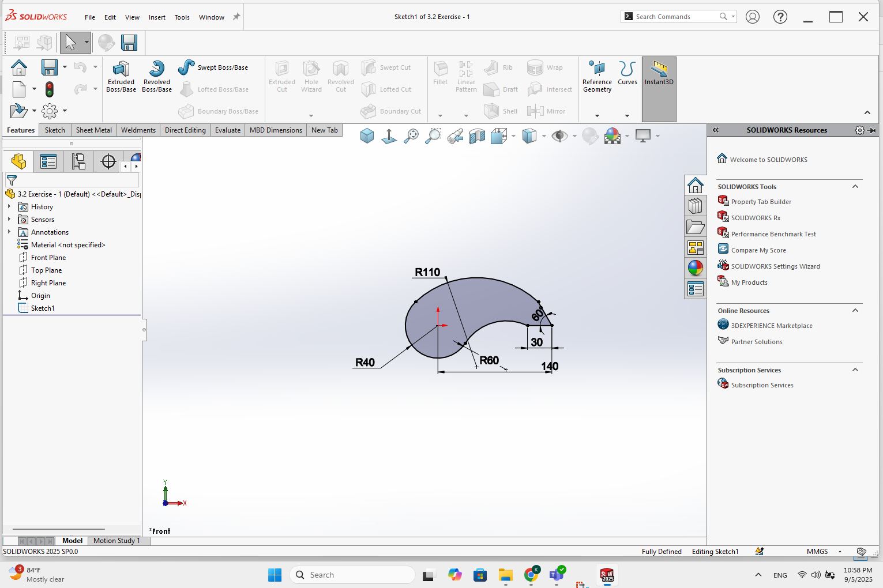Expand the Sensors tree node
This screenshot has width=883, height=588.
pos(9,219)
